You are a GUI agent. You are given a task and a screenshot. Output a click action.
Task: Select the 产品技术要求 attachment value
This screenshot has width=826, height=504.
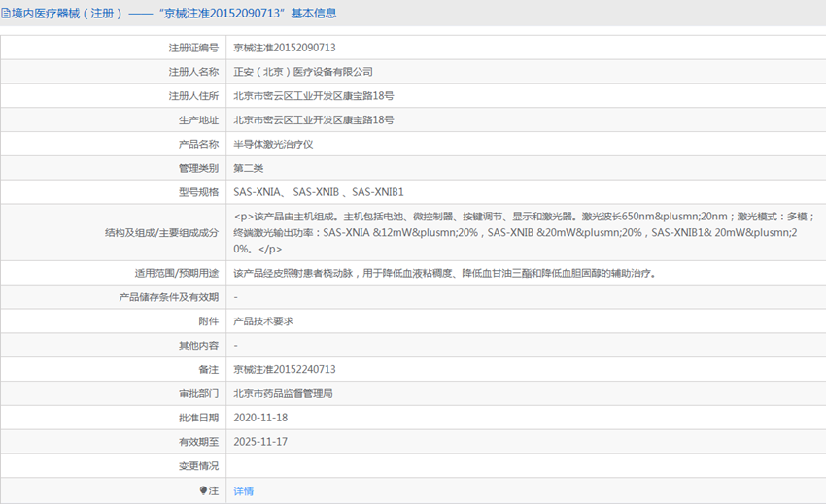(x=263, y=321)
